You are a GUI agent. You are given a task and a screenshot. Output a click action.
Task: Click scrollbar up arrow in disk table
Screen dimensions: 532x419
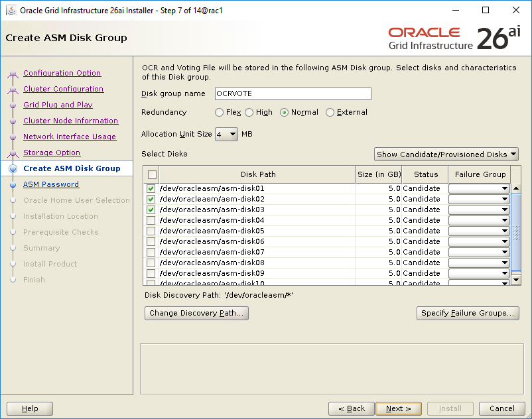tap(516, 188)
